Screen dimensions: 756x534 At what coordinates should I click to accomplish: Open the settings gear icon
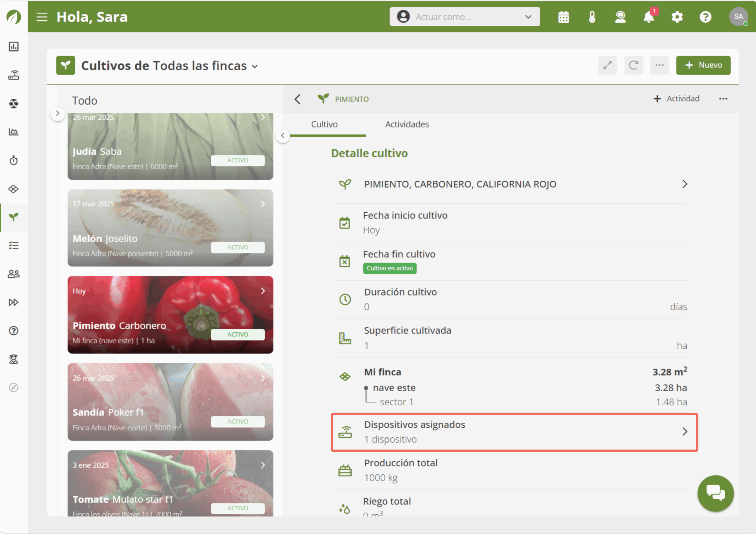pos(677,17)
